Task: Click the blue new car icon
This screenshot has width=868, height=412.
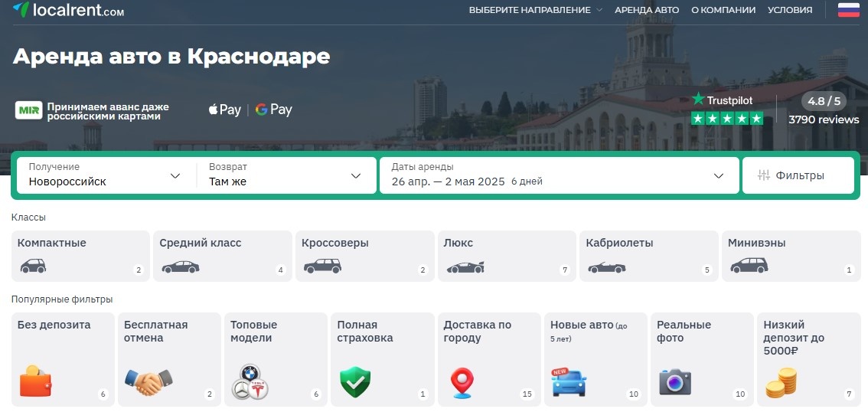Action: pyautogui.click(x=569, y=382)
